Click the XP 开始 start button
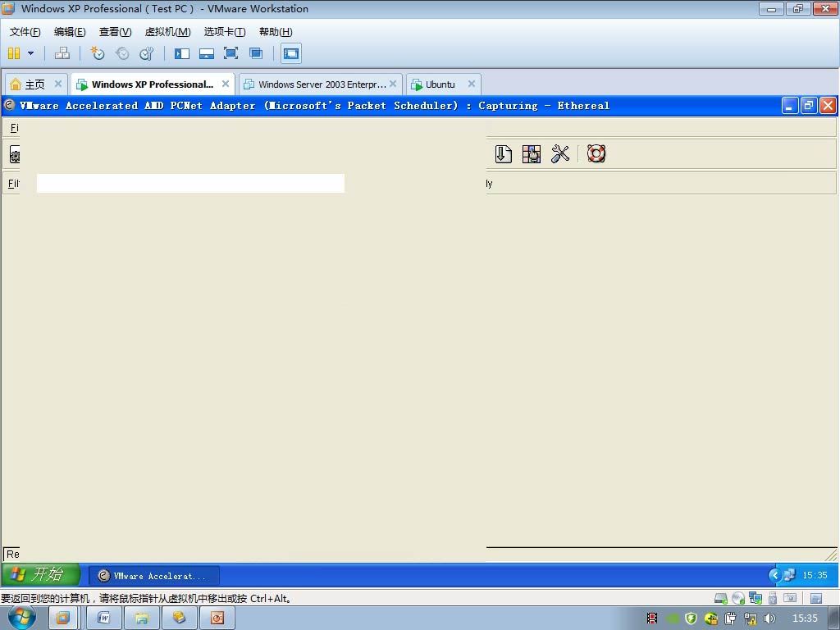 click(41, 574)
